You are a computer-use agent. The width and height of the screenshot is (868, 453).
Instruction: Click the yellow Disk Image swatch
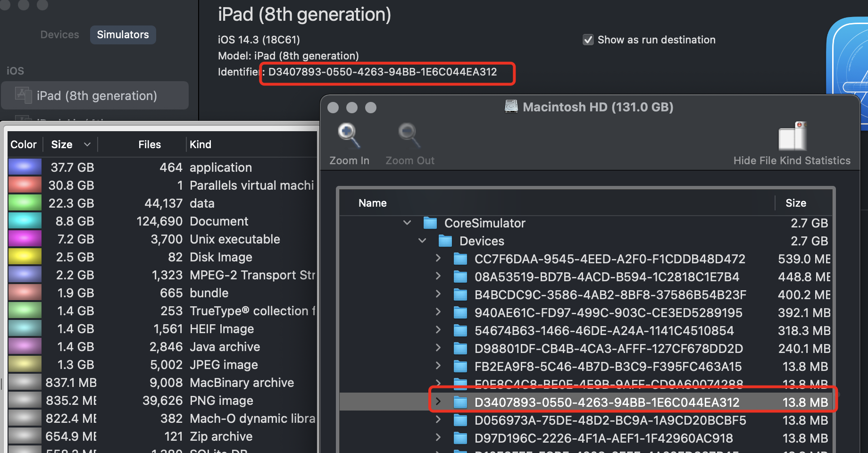click(x=25, y=257)
